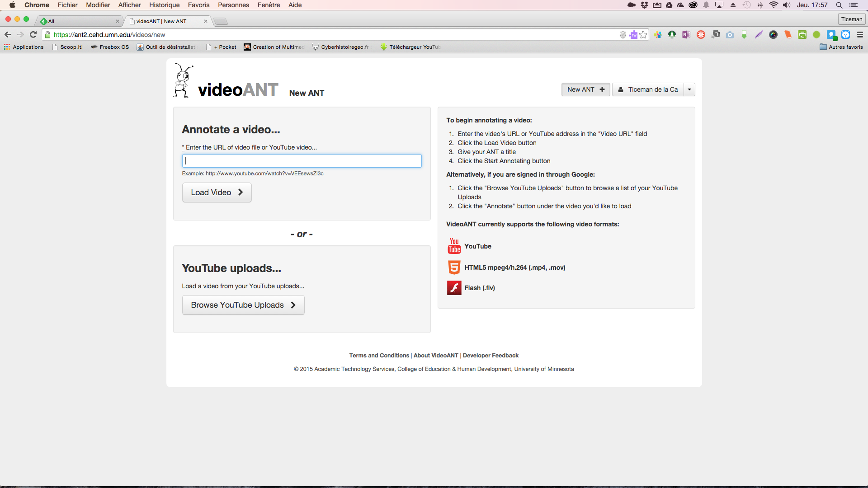Open the About VideoANT link
Image resolution: width=868 pixels, height=488 pixels.
click(436, 356)
